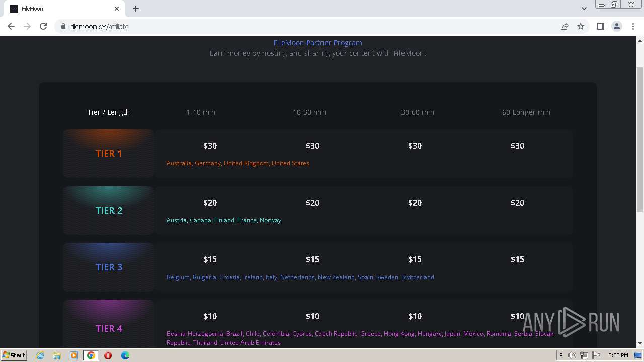Image resolution: width=644 pixels, height=362 pixels.
Task: Click the scrollbar up arrow
Action: (x=640, y=40)
